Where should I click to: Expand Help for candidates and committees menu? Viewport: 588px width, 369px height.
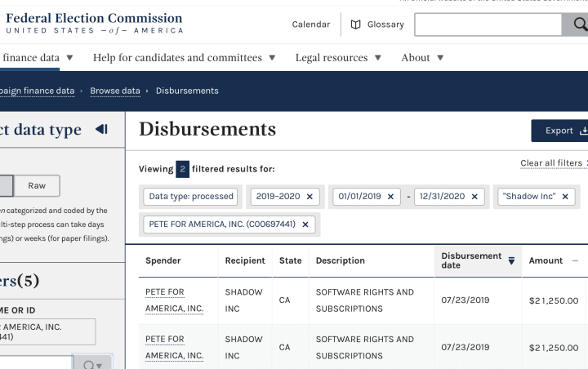pyautogui.click(x=184, y=58)
